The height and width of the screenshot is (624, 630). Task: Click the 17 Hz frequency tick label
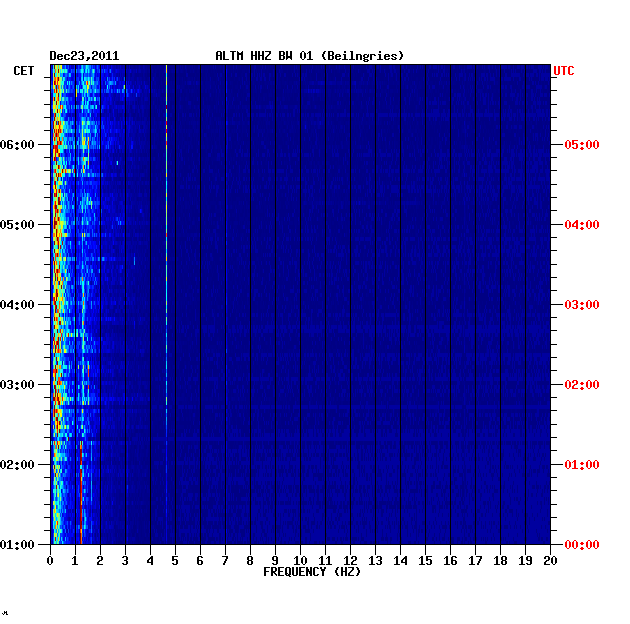click(x=475, y=561)
